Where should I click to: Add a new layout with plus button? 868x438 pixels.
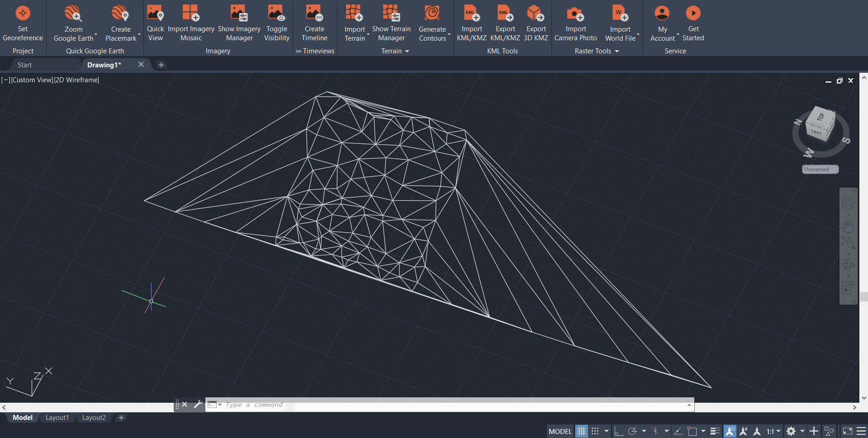[x=121, y=418]
